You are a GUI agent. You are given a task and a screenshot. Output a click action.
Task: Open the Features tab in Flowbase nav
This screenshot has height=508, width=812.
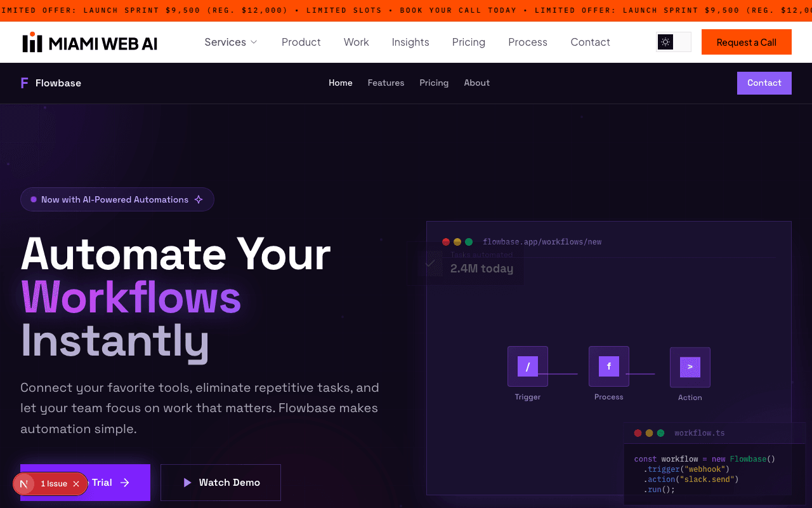pyautogui.click(x=386, y=83)
